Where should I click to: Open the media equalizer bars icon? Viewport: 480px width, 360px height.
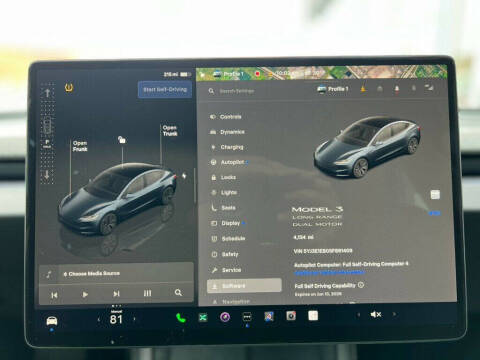(x=147, y=293)
